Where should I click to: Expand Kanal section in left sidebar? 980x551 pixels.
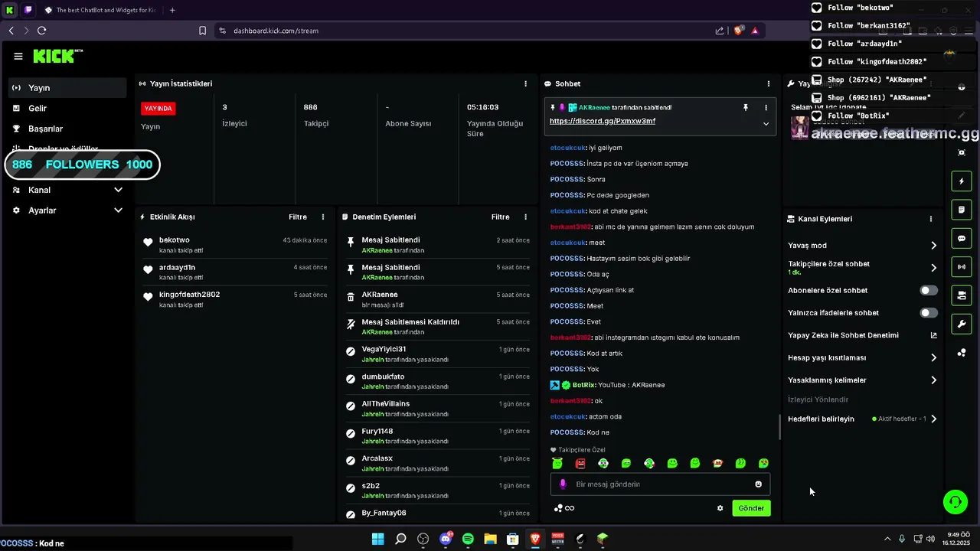tap(118, 190)
